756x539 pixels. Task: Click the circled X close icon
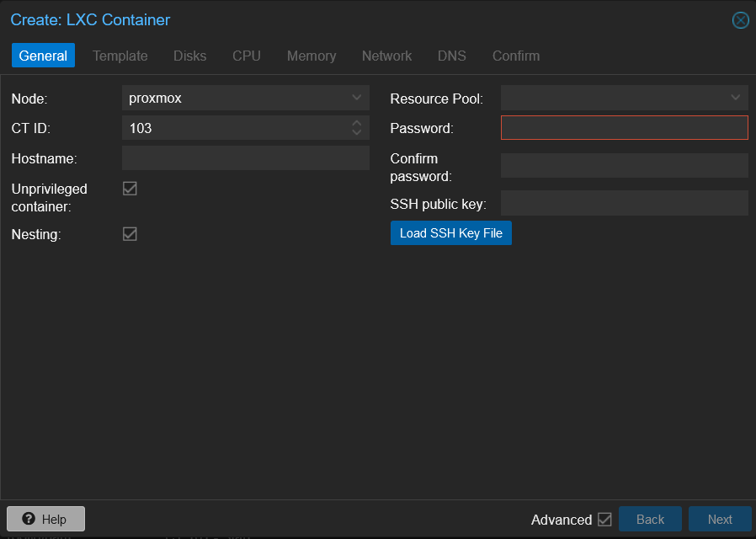coord(740,20)
